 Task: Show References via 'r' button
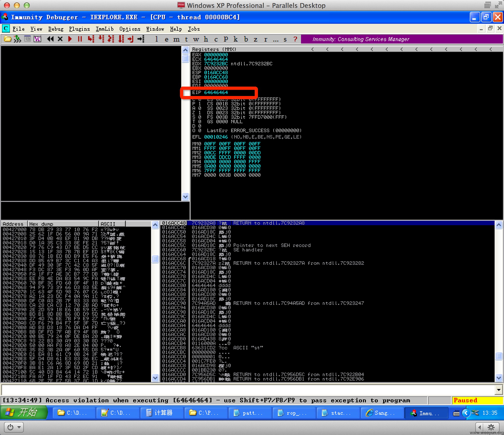(266, 39)
